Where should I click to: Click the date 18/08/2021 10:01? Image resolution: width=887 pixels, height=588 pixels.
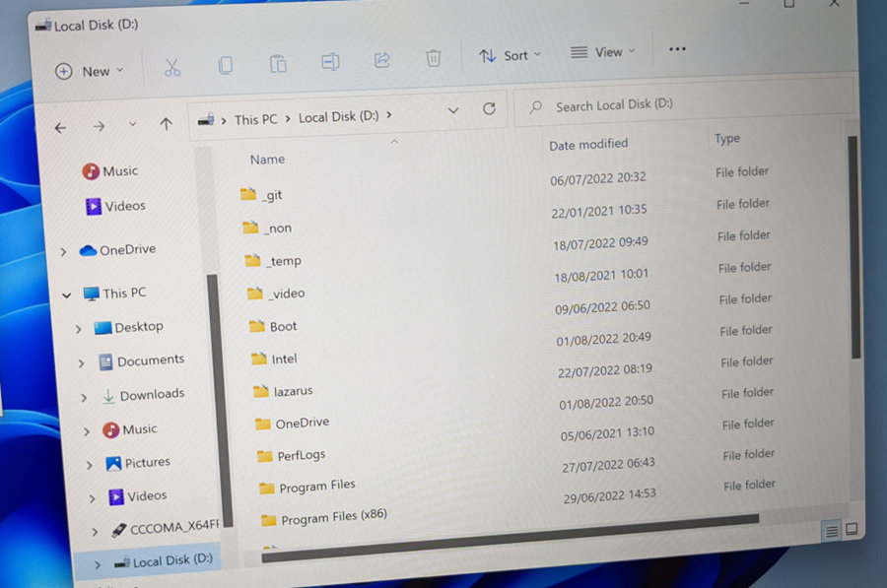(601, 276)
